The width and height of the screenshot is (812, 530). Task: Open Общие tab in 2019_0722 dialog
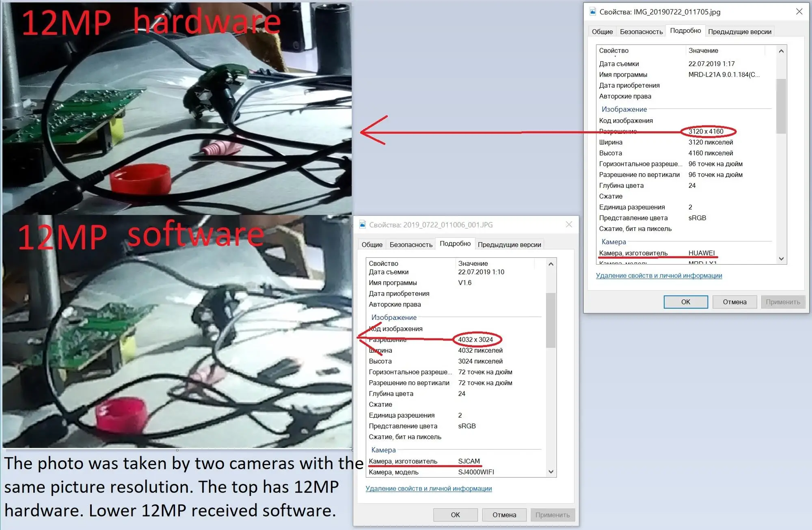372,245
